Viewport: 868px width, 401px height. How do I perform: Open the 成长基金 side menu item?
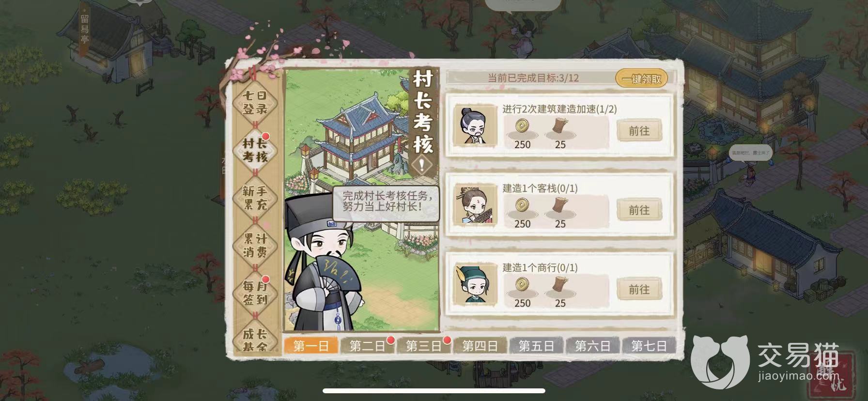(255, 339)
